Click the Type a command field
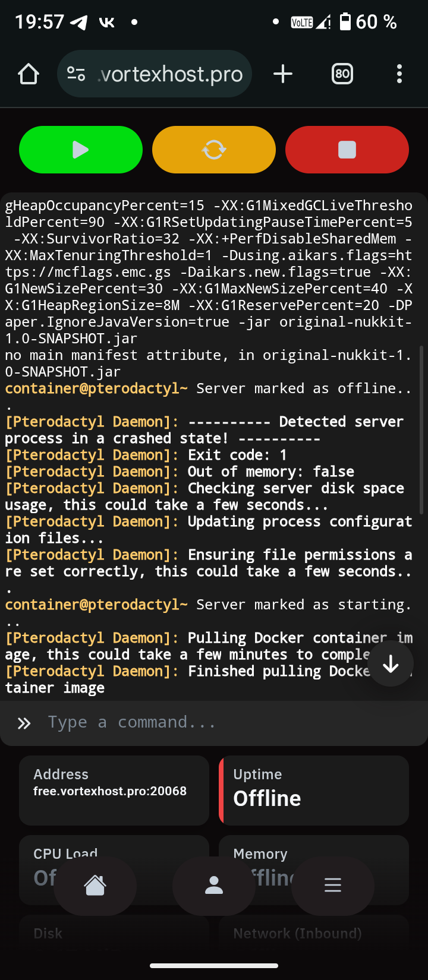The height and width of the screenshot is (980, 428). point(226,722)
